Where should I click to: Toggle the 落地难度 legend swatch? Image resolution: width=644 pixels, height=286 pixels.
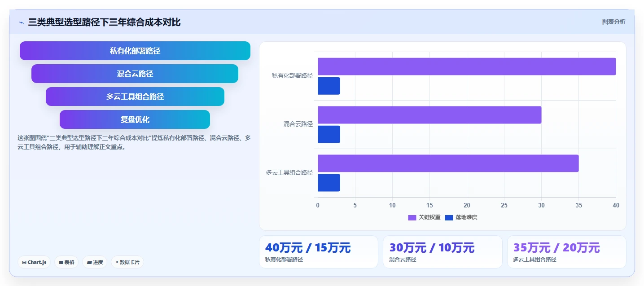click(x=449, y=217)
